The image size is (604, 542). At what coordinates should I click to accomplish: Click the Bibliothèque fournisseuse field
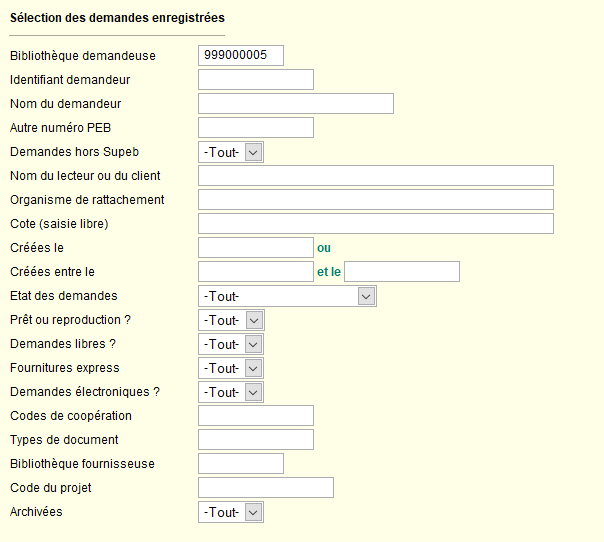[241, 463]
